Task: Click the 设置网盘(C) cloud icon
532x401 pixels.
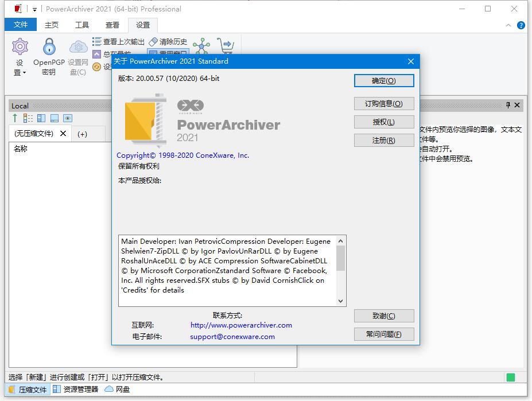Action: [x=78, y=57]
